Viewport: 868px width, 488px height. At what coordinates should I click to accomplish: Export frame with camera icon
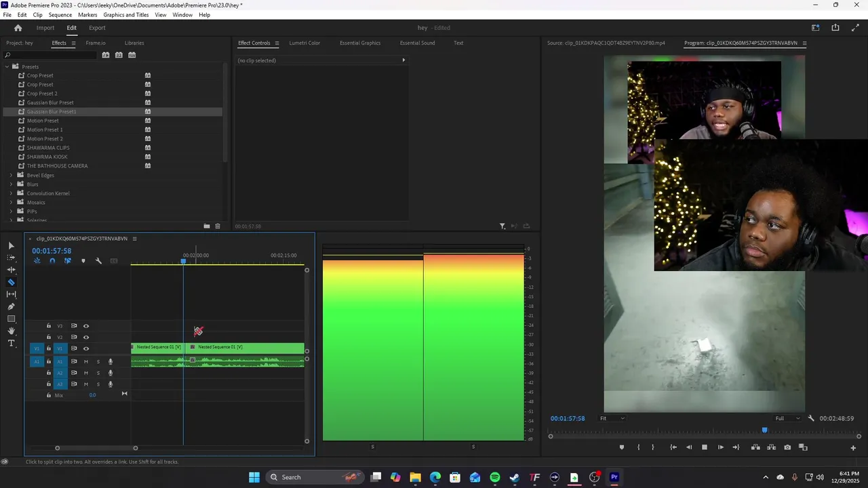[787, 447]
